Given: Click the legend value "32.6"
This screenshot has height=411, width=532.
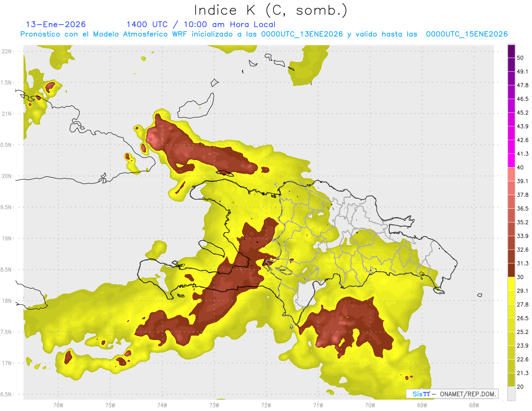Looking at the screenshot, I should [523, 250].
